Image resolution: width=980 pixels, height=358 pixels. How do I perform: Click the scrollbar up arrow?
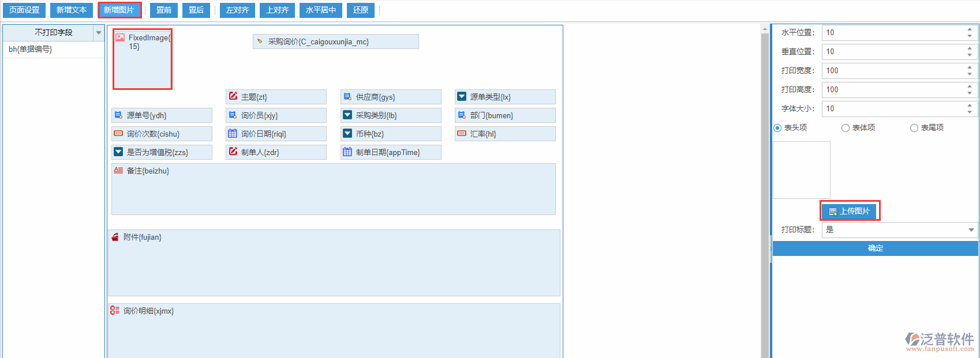point(765,29)
